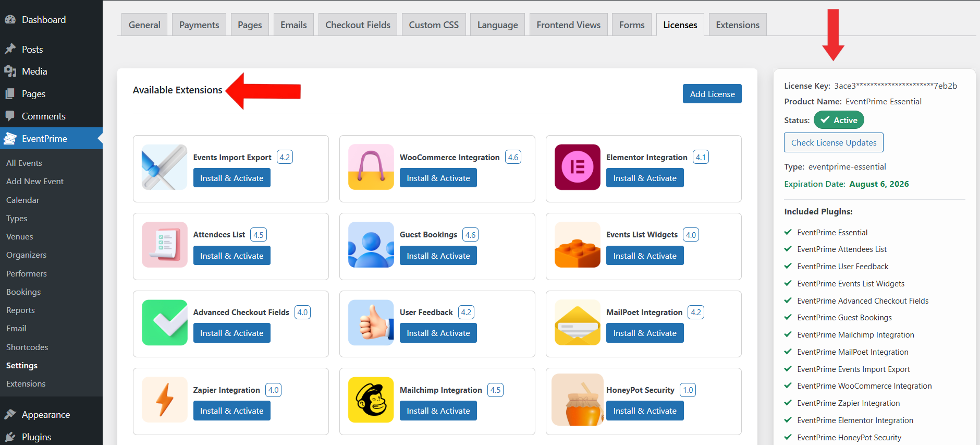The width and height of the screenshot is (980, 445).
Task: Click the MailPoet Integration envelope icon
Action: [577, 322]
